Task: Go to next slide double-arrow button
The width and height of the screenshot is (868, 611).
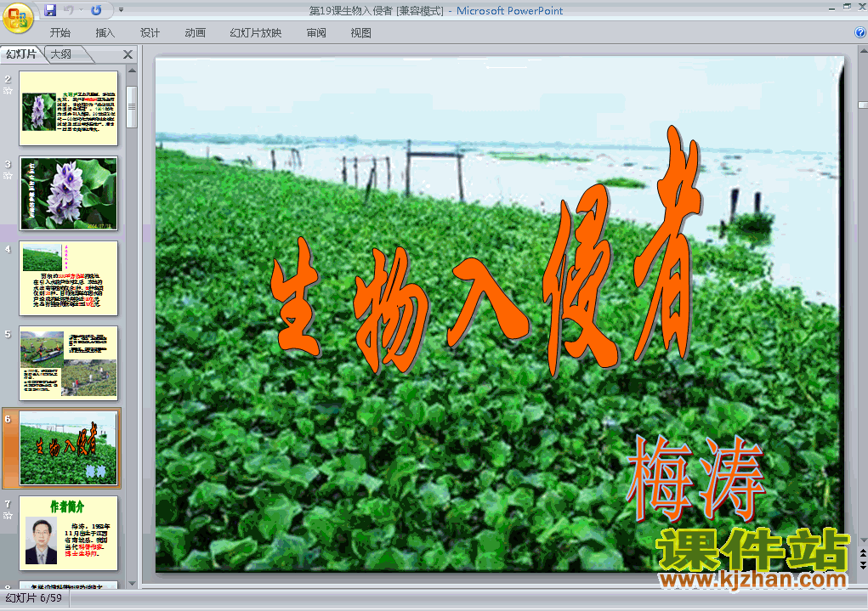Action: pyautogui.click(x=863, y=564)
